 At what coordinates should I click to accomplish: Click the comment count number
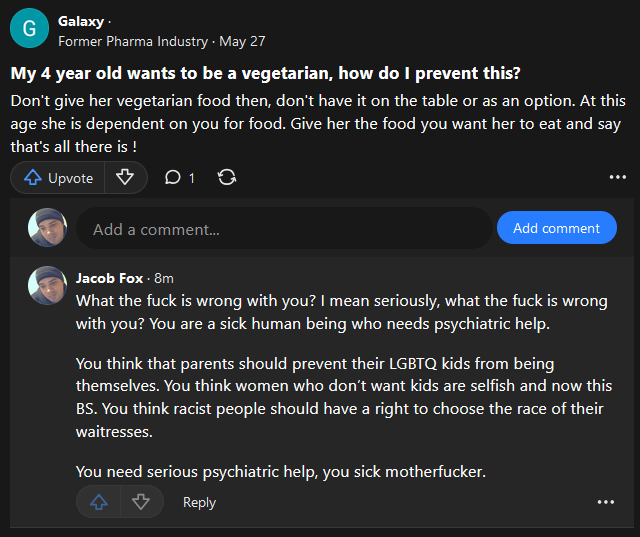tap(191, 178)
